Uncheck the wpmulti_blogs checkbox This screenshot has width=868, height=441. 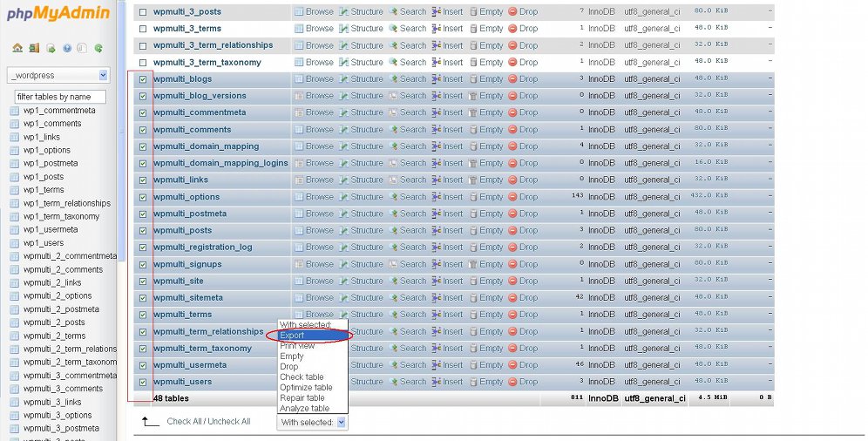click(143, 79)
